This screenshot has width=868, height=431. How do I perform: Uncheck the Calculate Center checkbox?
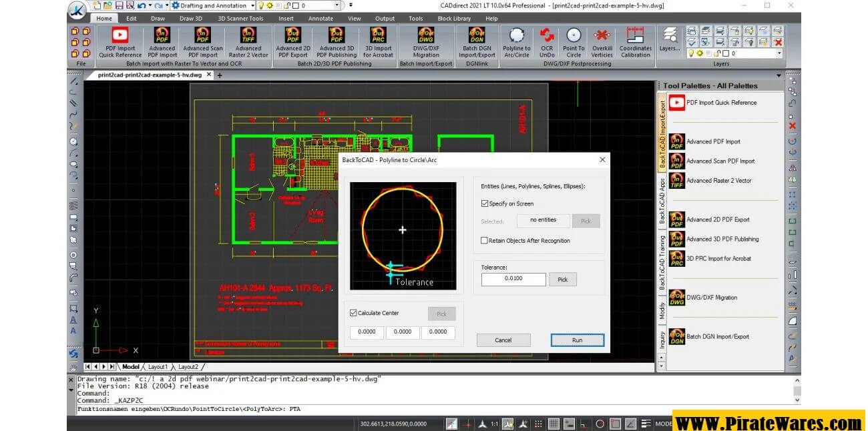353,312
